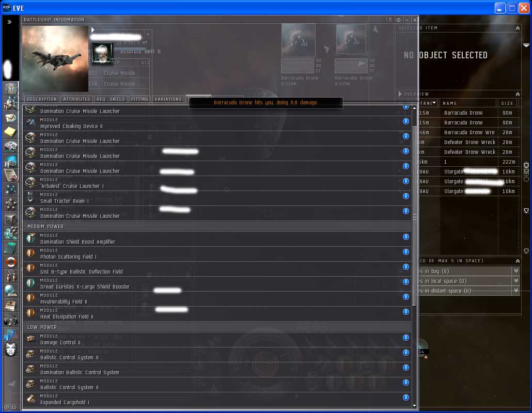Click the module list scrollbar handle
532x413 pixels.
click(414, 215)
